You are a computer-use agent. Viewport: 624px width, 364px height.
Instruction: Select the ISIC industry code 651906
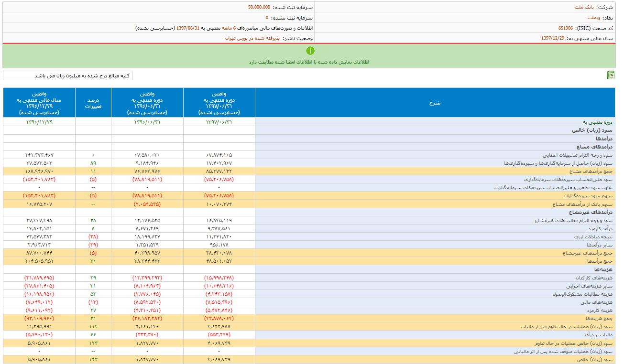(x=566, y=28)
